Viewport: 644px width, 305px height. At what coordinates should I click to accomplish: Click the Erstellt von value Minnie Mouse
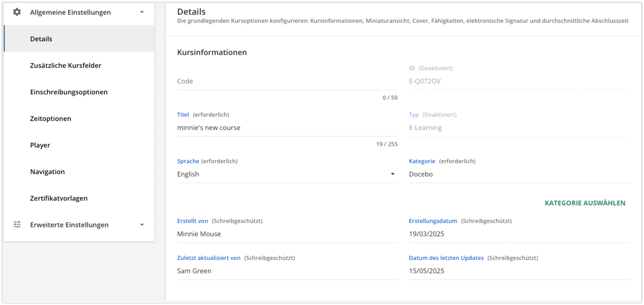(x=199, y=234)
